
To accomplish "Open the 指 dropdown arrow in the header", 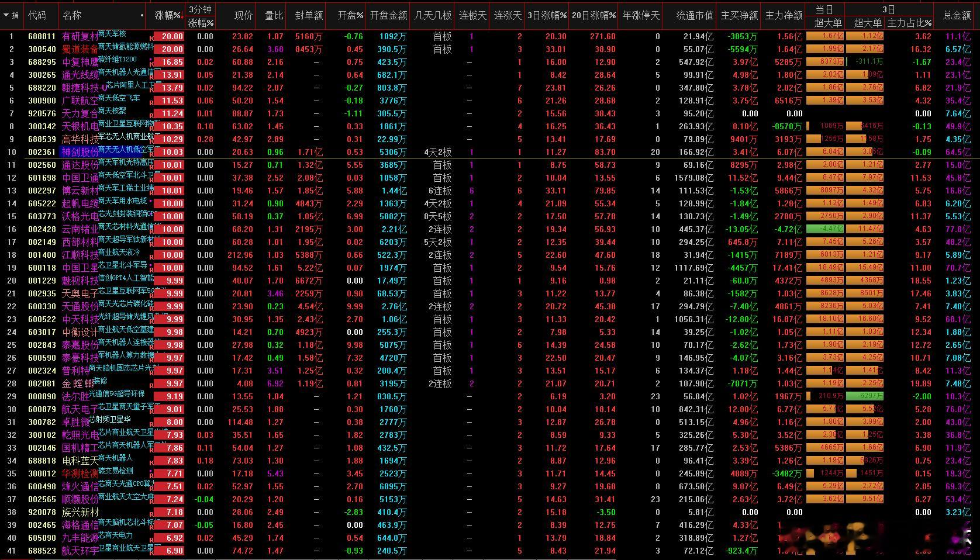I will [x=6, y=16].
